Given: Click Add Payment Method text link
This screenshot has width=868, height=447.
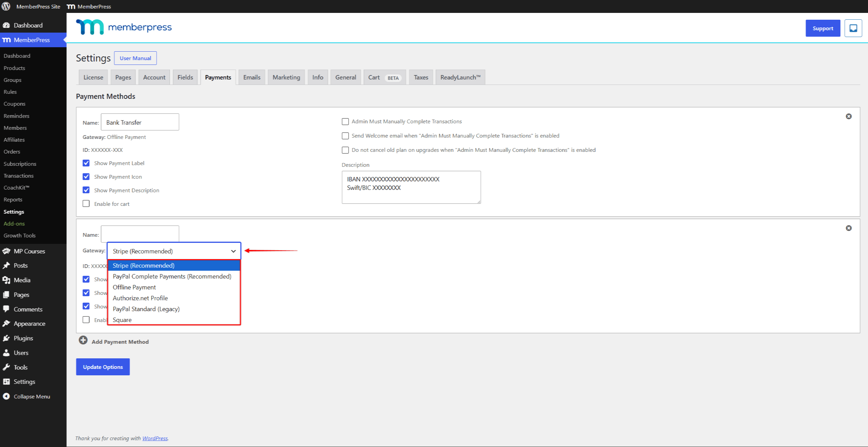Looking at the screenshot, I should tap(120, 342).
